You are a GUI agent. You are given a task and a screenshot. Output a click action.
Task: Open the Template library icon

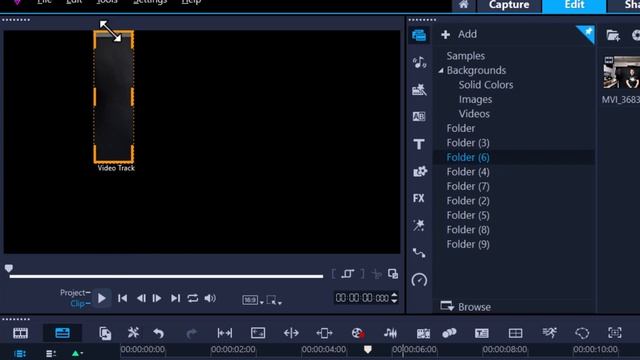pos(419,89)
